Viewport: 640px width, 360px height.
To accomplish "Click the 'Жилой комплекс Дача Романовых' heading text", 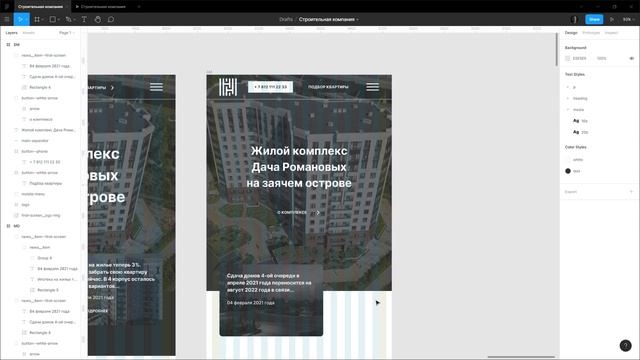I will coord(299,167).
